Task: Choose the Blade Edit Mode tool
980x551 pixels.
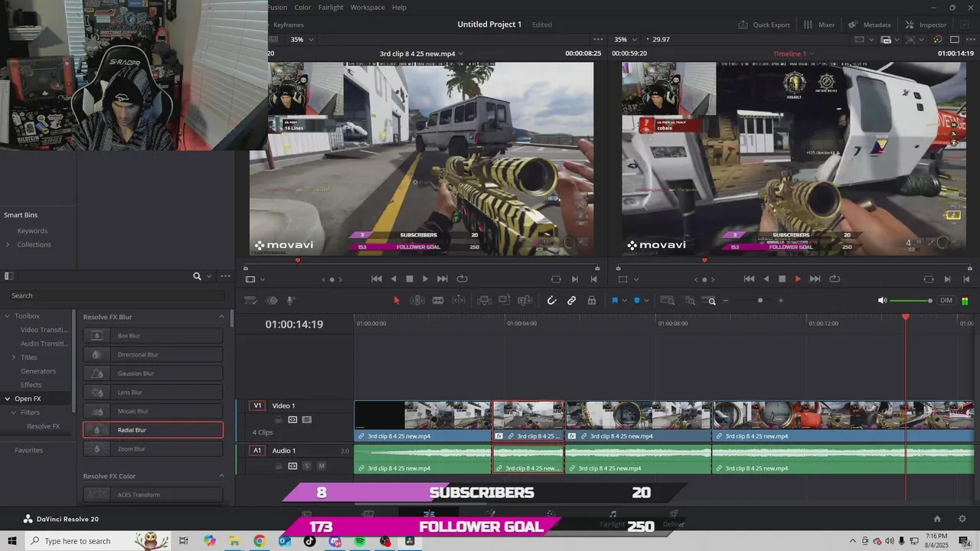Action: tap(438, 301)
